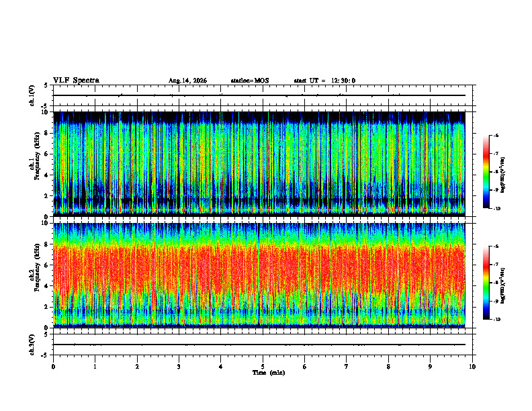The image size is (532, 411).
Task: Click time axis tick label "7"
Action: (347, 367)
